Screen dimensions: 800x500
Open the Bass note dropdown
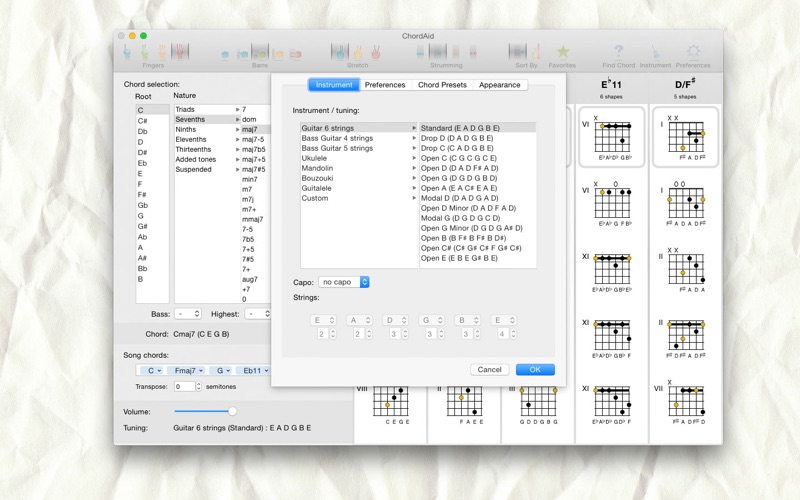coord(188,314)
